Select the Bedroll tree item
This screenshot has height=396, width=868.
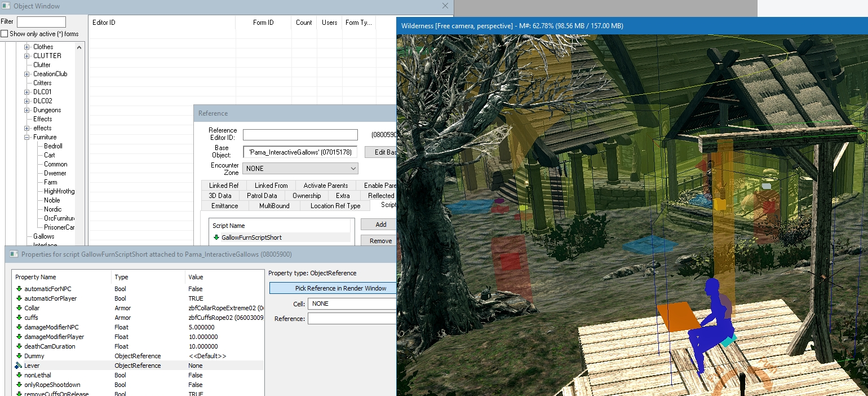pos(53,146)
